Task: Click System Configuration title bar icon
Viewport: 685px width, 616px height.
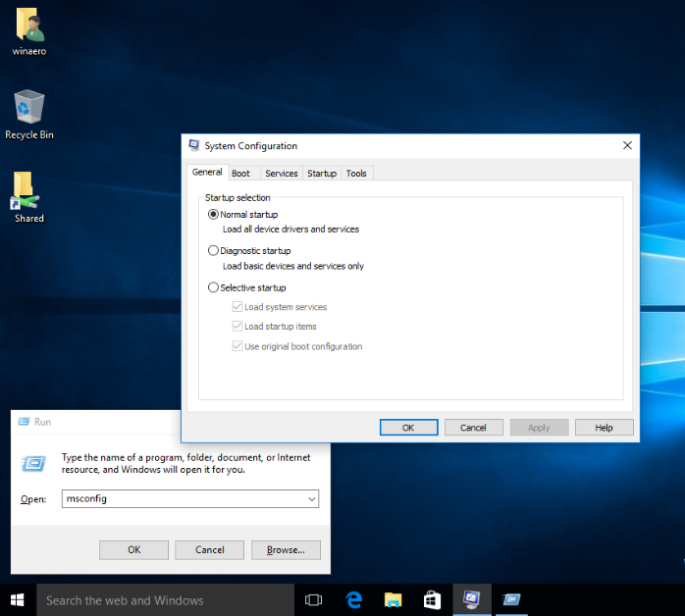Action: (194, 145)
